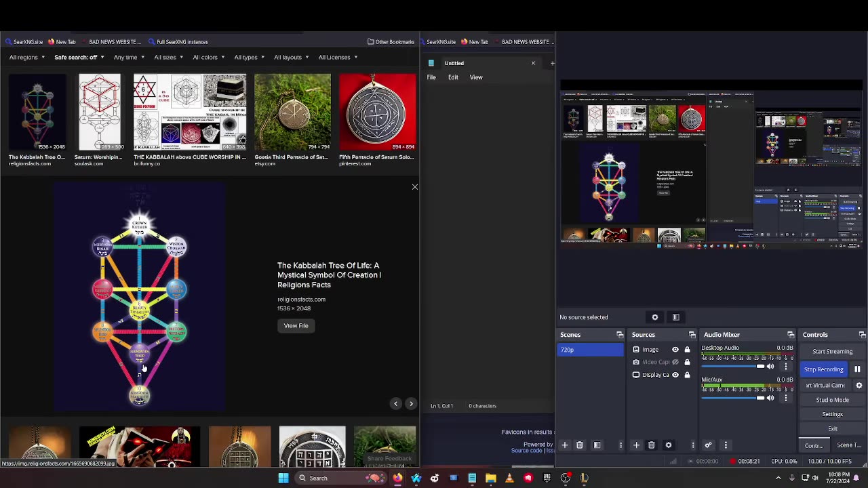Toggle Studio Mode in OBS
Screen dimensions: 868x488
[x=832, y=400]
